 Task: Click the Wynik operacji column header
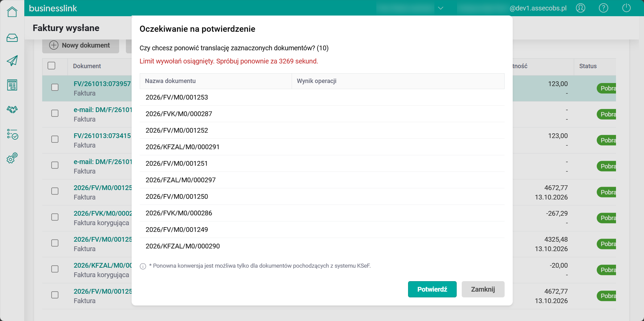point(398,81)
